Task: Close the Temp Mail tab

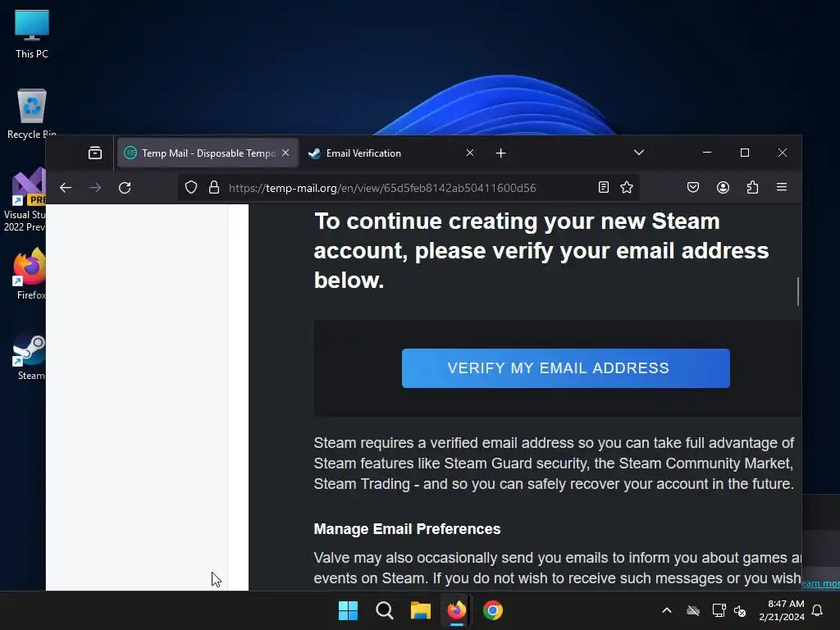Action: click(285, 153)
